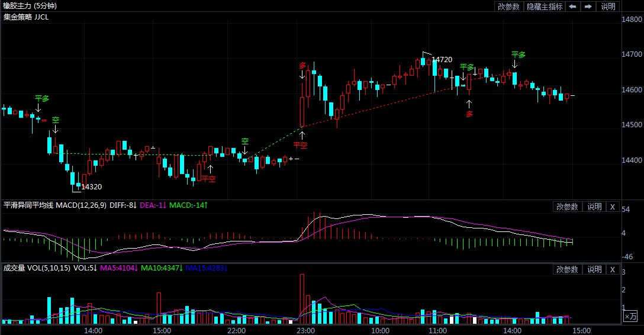Close the 成交量 volume panel with X

(613, 270)
